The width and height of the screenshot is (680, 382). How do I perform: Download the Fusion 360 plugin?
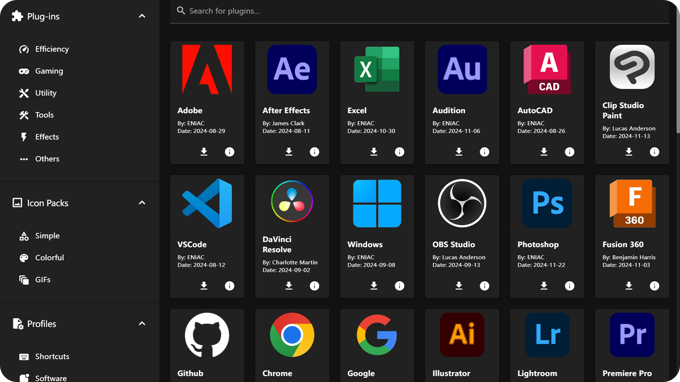pos(629,286)
